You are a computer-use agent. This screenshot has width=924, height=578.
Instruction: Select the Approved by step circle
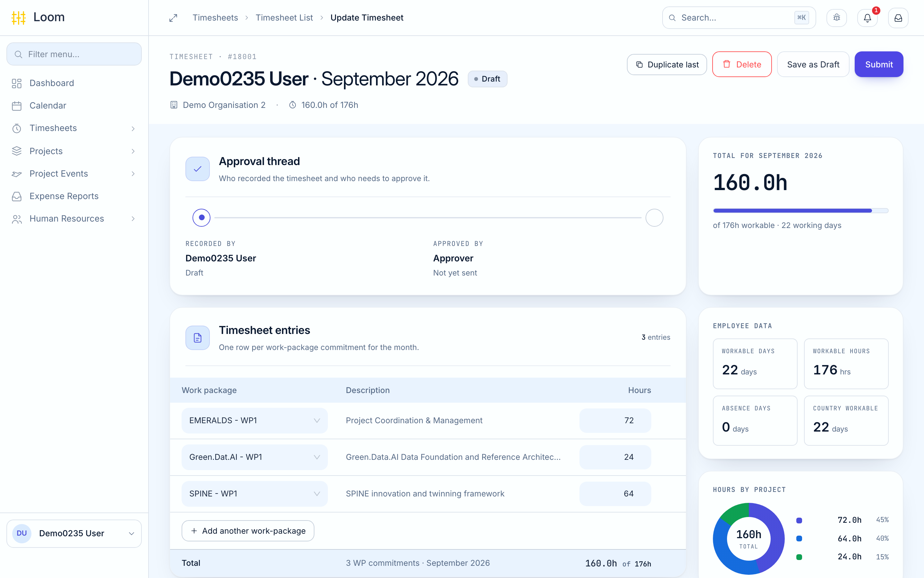pos(654,217)
